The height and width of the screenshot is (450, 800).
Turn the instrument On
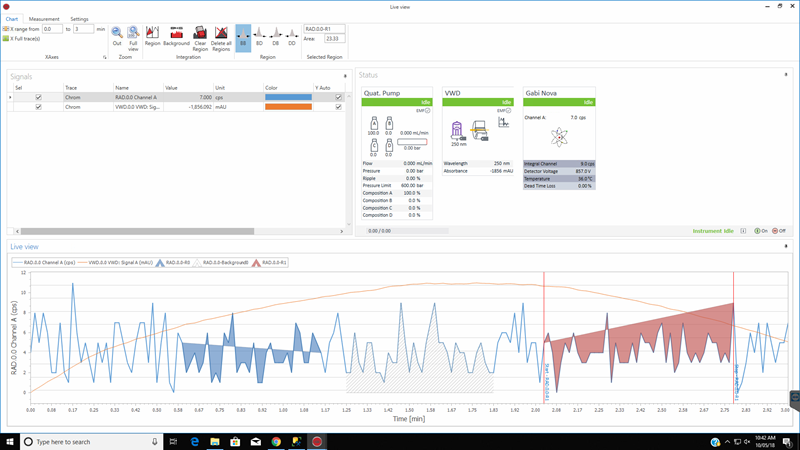[x=761, y=231]
